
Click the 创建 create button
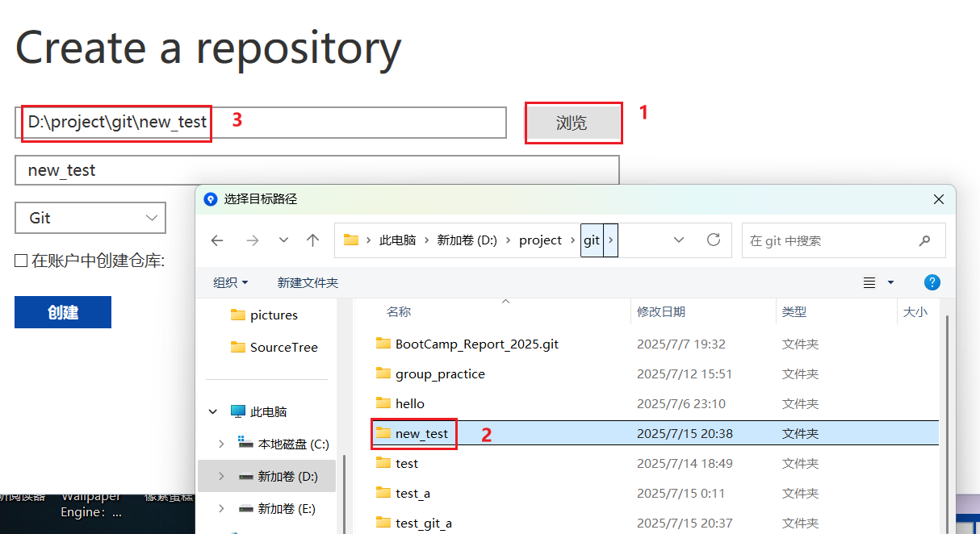click(x=63, y=312)
